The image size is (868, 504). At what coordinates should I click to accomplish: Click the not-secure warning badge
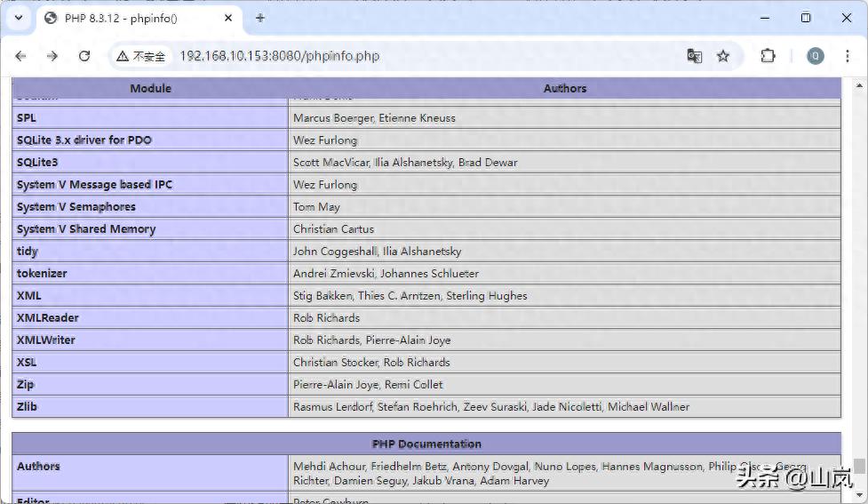pyautogui.click(x=140, y=56)
